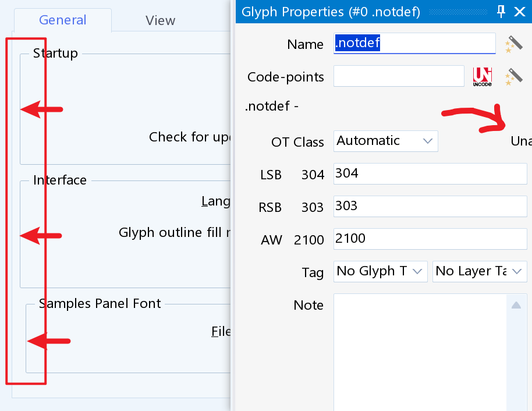The height and width of the screenshot is (411, 532).
Task: Click inside the Note text area
Action: [x=420, y=352]
